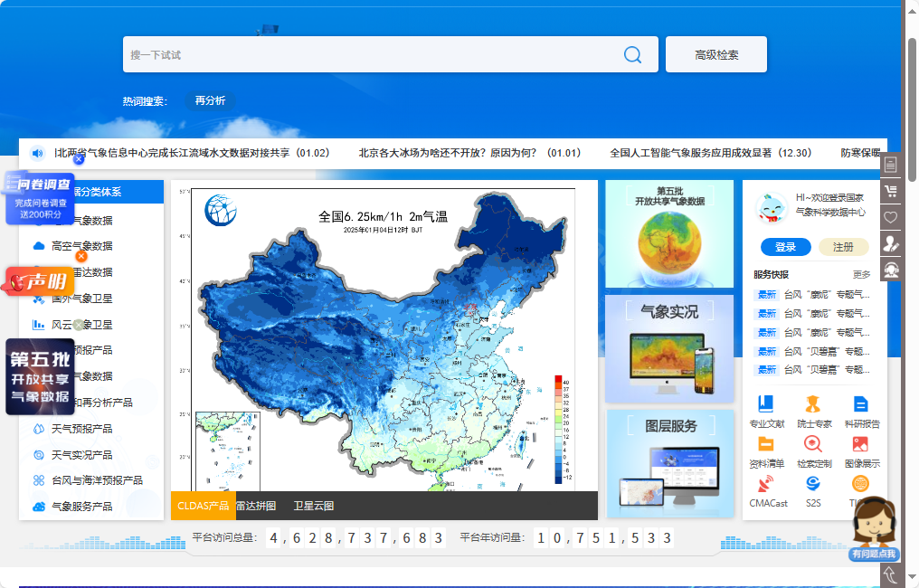Click the vertical page scrollbar thumb

pyautogui.click(x=912, y=109)
